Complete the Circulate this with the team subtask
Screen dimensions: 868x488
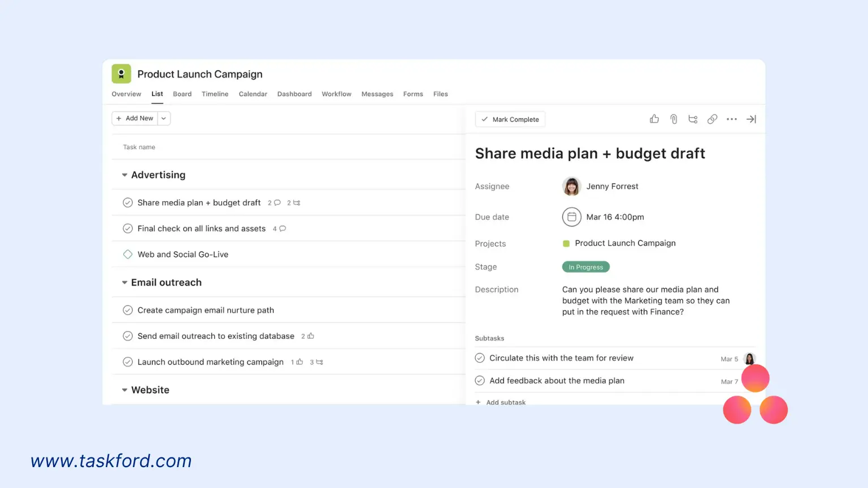coord(480,358)
